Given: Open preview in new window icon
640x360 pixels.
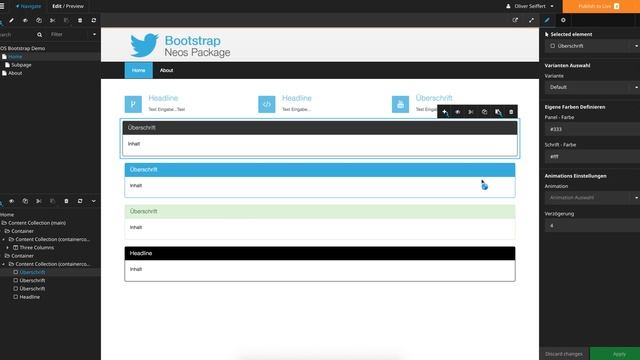Looking at the screenshot, I should click(x=515, y=20).
